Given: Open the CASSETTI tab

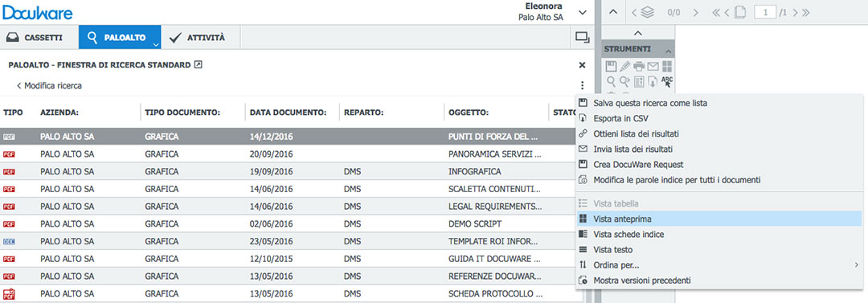Looking at the screenshot, I should tap(35, 38).
